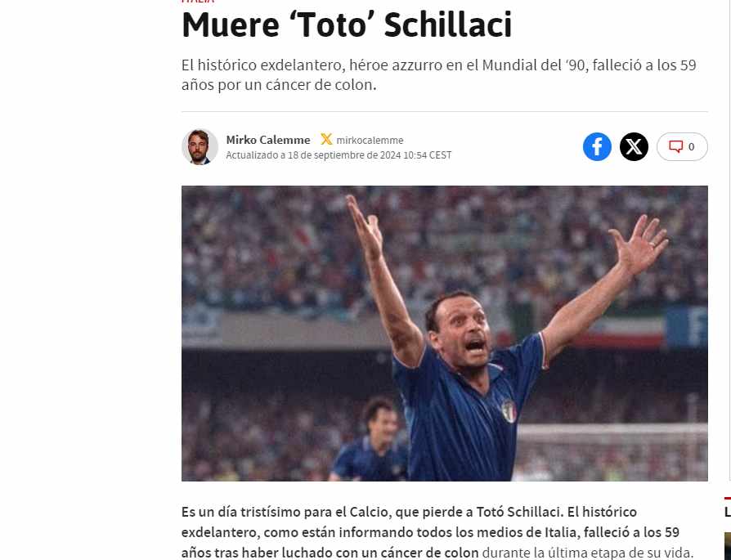The height and width of the screenshot is (560, 731).
Task: Click the golden X icon beside mirkocalemme
Action: tap(326, 140)
